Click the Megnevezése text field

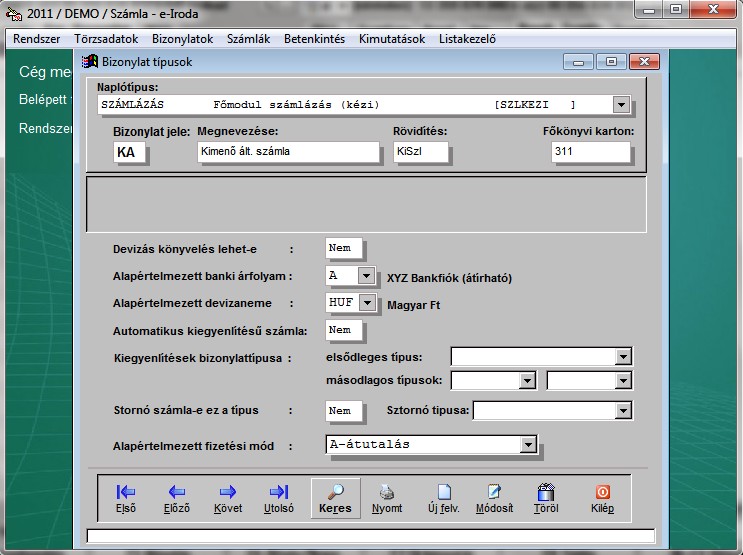288,152
